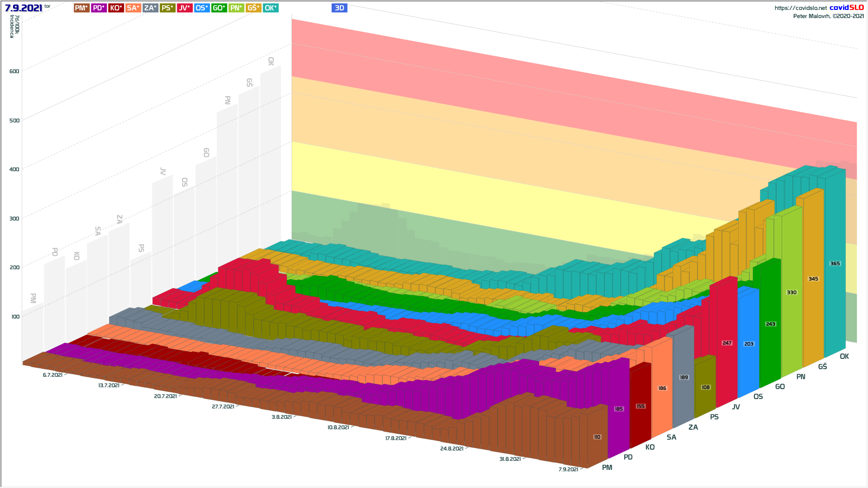Viewport: 868px width, 488px height.
Task: Toggle the GO* green legend button
Action: click(x=219, y=8)
